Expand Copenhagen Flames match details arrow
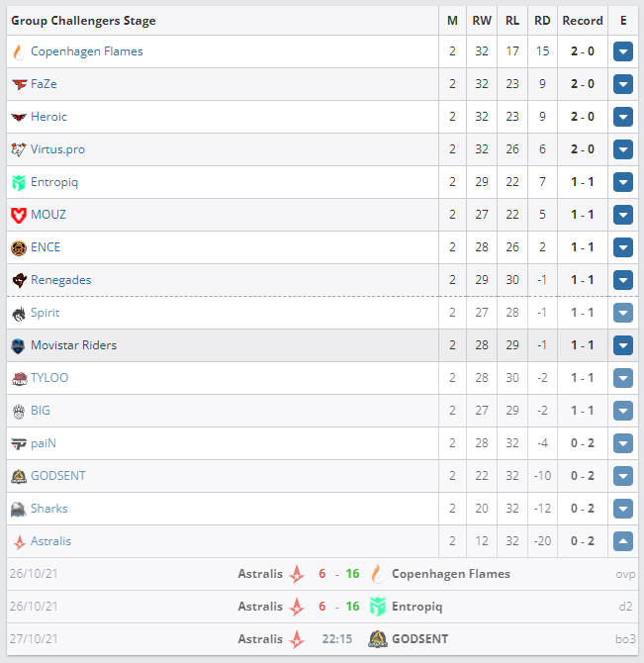The image size is (644, 663). point(623,51)
